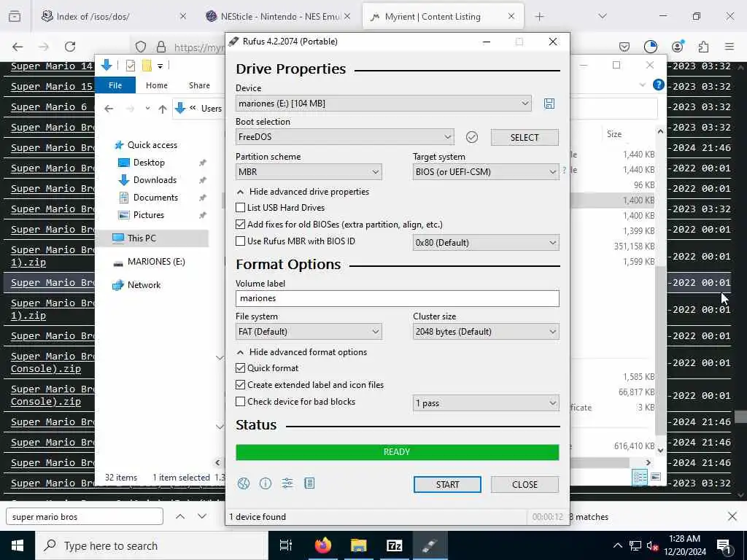Open the Partition scheme MBR dropdown
Image resolution: width=747 pixels, height=560 pixels.
click(309, 172)
